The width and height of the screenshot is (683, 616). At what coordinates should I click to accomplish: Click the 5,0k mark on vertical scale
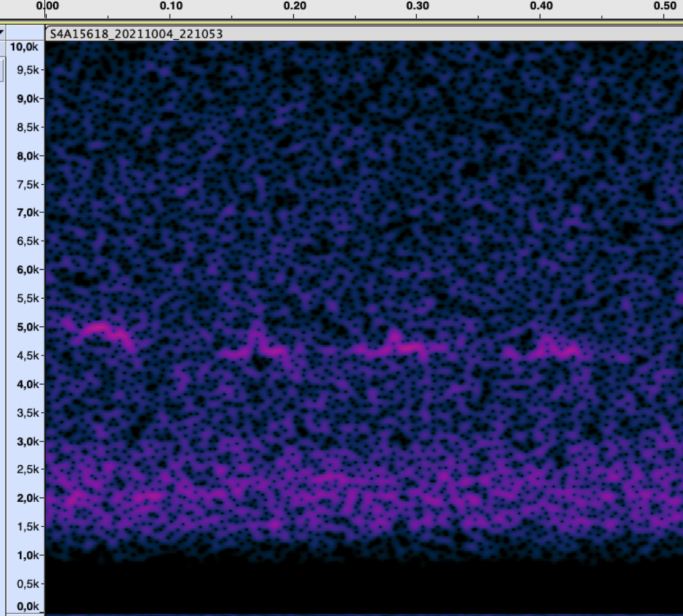point(25,327)
